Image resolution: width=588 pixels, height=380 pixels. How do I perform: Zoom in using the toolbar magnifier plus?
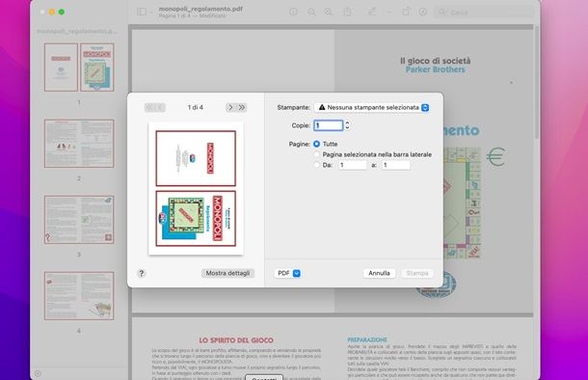(x=328, y=12)
